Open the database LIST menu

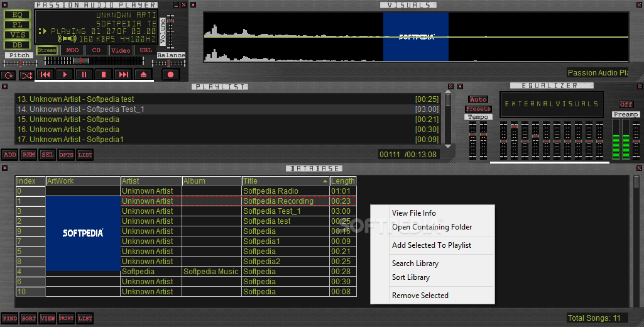[85, 318]
